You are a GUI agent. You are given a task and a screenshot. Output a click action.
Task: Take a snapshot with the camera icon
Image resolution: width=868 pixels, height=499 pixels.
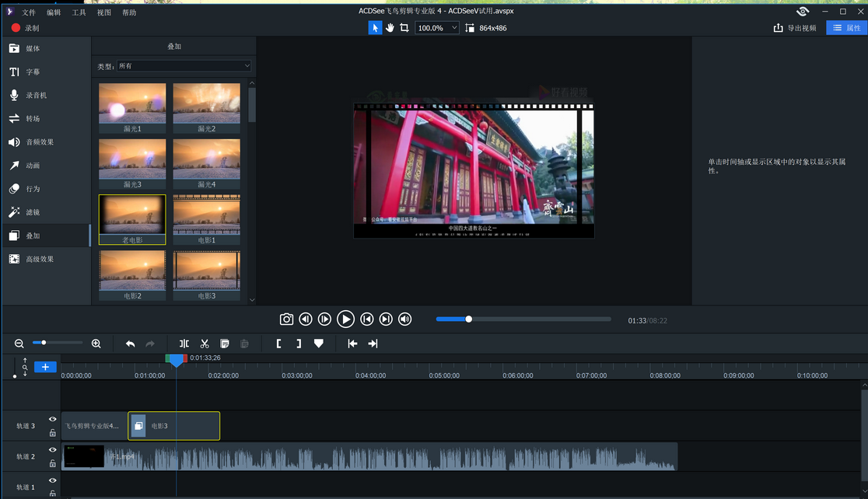click(286, 319)
